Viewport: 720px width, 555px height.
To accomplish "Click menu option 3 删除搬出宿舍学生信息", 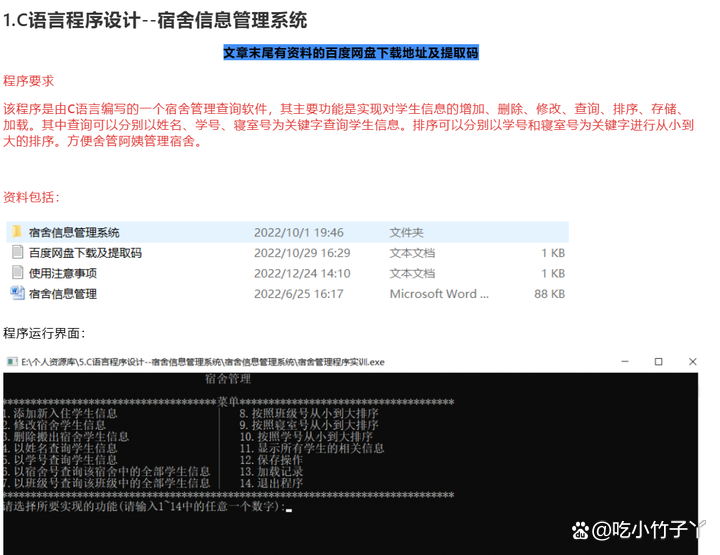I will pos(66,436).
